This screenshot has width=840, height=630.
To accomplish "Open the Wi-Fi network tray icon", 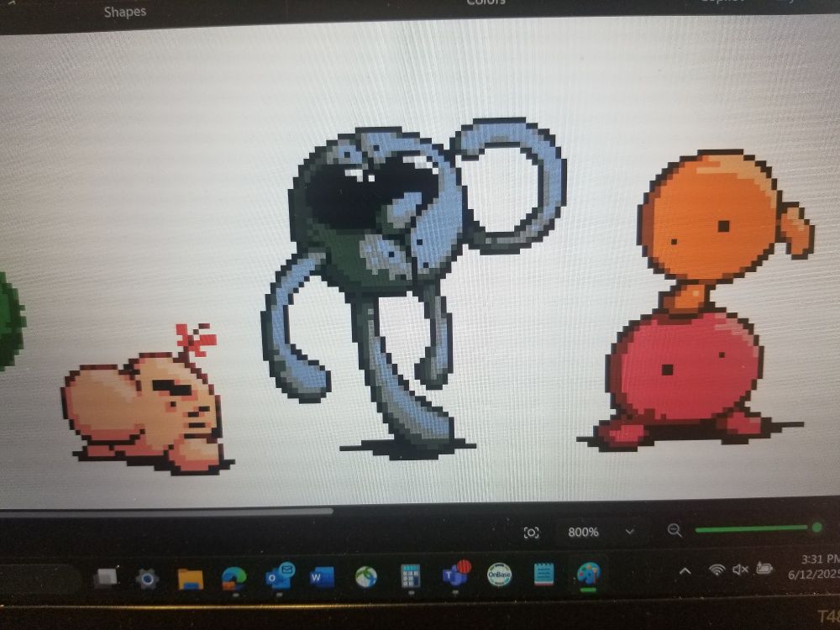I will [717, 570].
